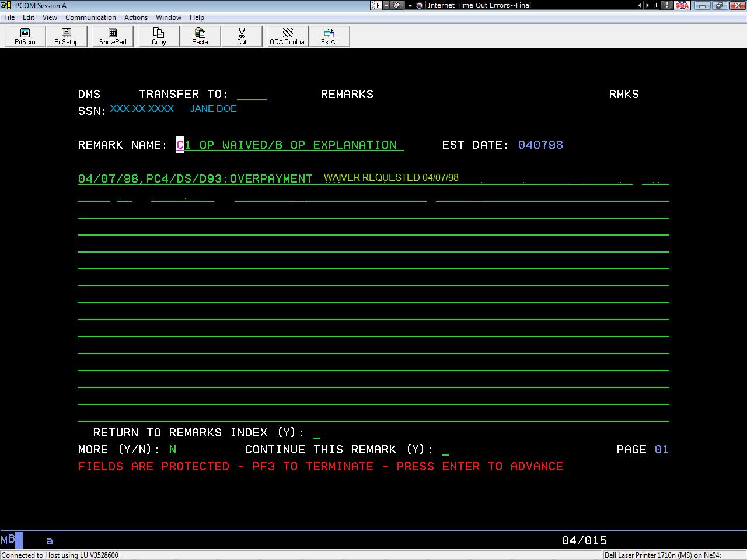Open the Communication menu
The width and height of the screenshot is (747, 560).
click(90, 17)
